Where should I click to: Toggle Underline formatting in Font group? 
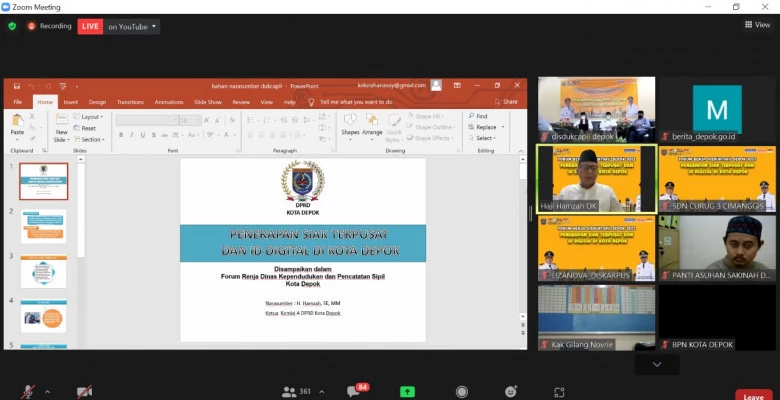(x=143, y=135)
